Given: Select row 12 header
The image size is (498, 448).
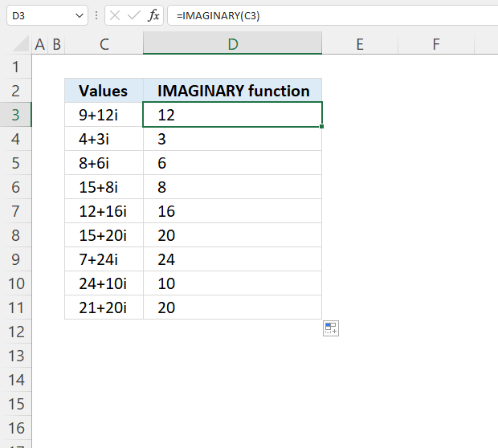Looking at the screenshot, I should 15,332.
